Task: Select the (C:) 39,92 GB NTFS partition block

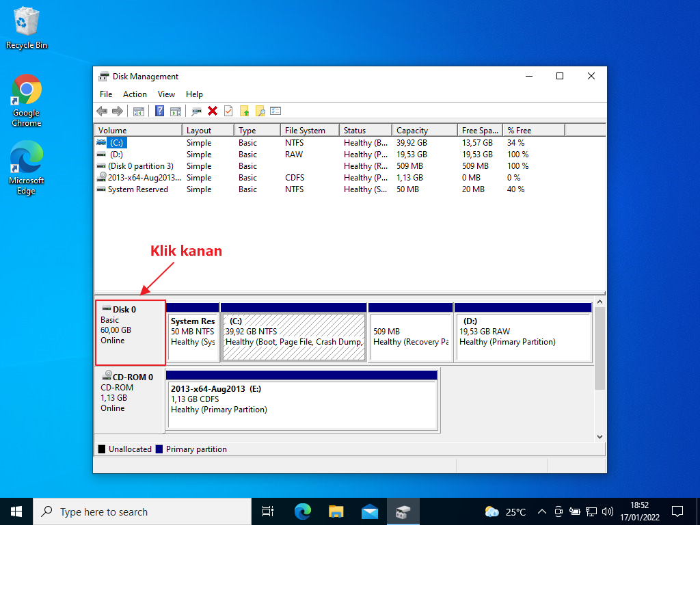Action: (x=294, y=333)
